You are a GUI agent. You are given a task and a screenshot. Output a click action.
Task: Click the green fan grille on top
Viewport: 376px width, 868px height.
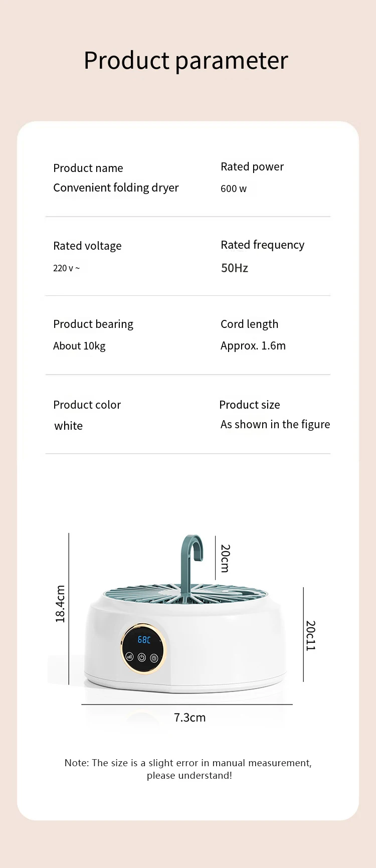[231, 594]
